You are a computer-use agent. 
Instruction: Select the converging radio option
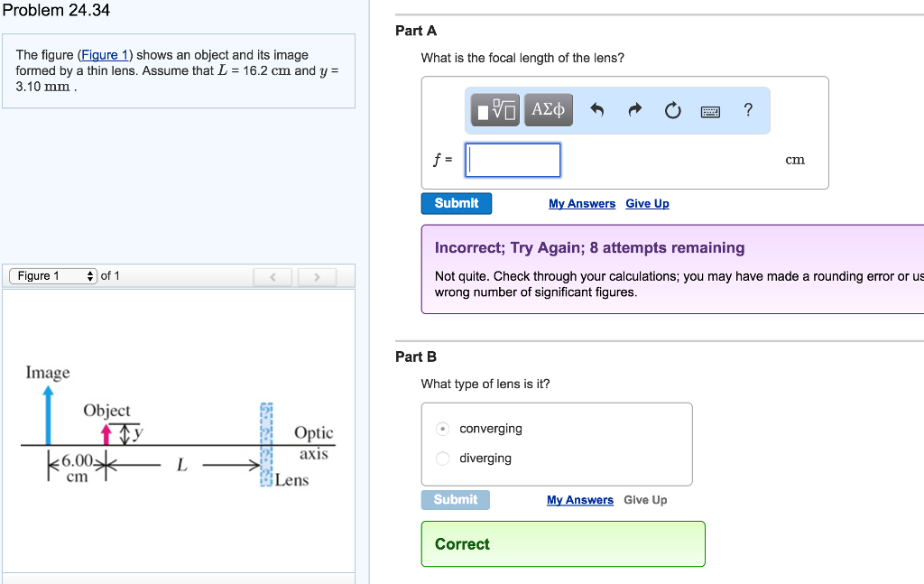pyautogui.click(x=442, y=429)
